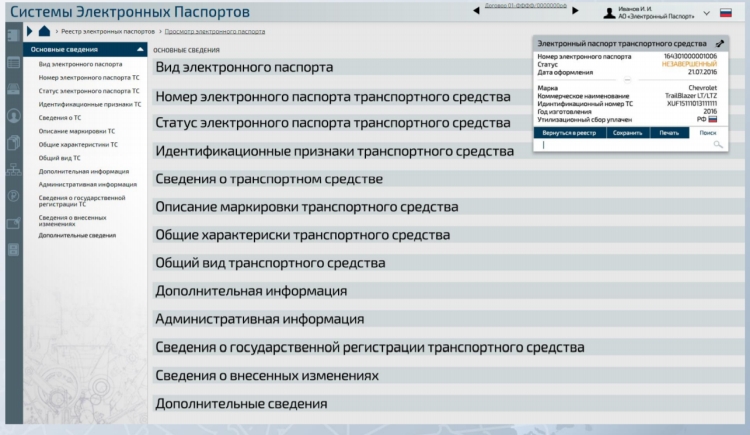
Task: Click Вернуться в реестр button
Action: (569, 133)
